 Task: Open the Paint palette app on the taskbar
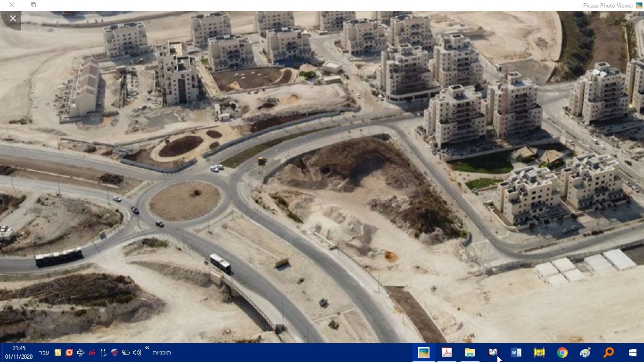(x=585, y=353)
